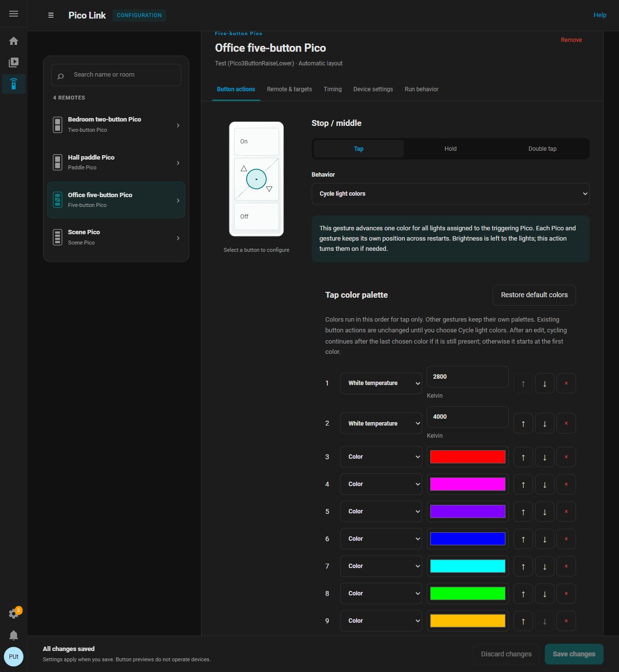619x672 pixels.
Task: Click the Search name or room field
Action: pyautogui.click(x=116, y=75)
